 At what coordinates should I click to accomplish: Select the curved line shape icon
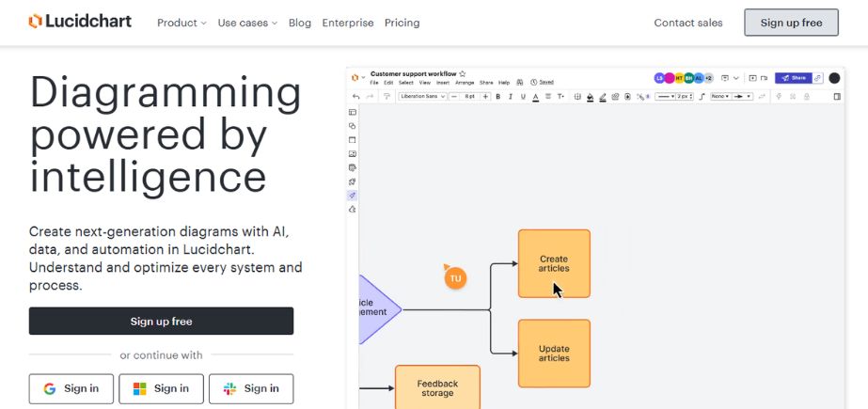pos(702,96)
